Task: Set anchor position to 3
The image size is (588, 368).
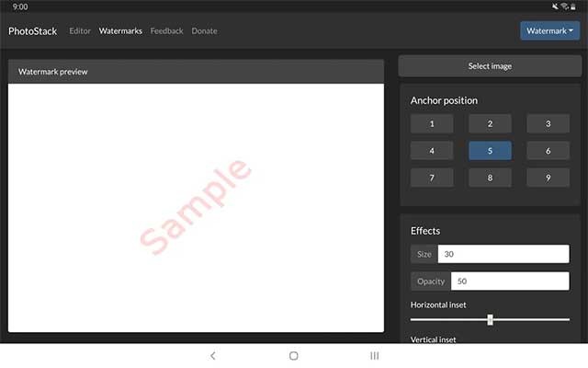Action: (548, 124)
